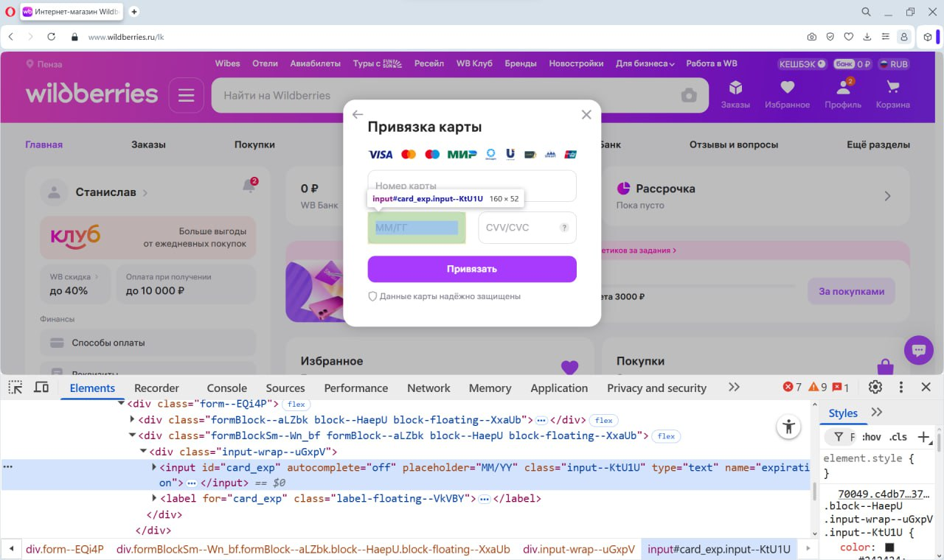This screenshot has height=560, width=944.
Task: Click the accessibility person icon in Elements panel
Action: point(788,427)
